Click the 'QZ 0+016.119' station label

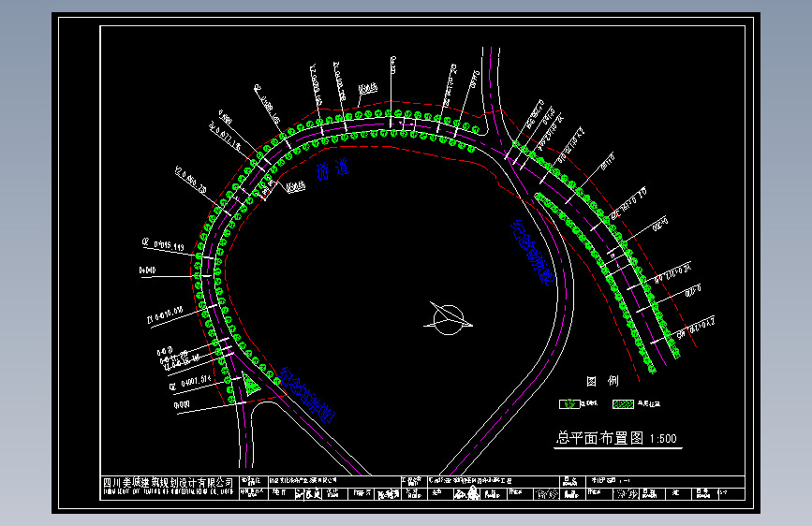click(163, 244)
